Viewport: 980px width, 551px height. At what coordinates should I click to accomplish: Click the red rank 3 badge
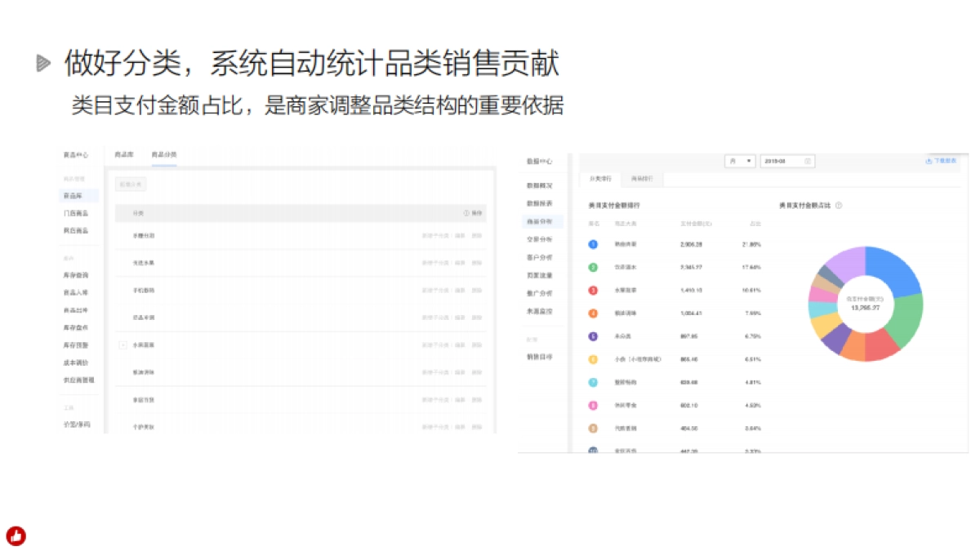[593, 290]
